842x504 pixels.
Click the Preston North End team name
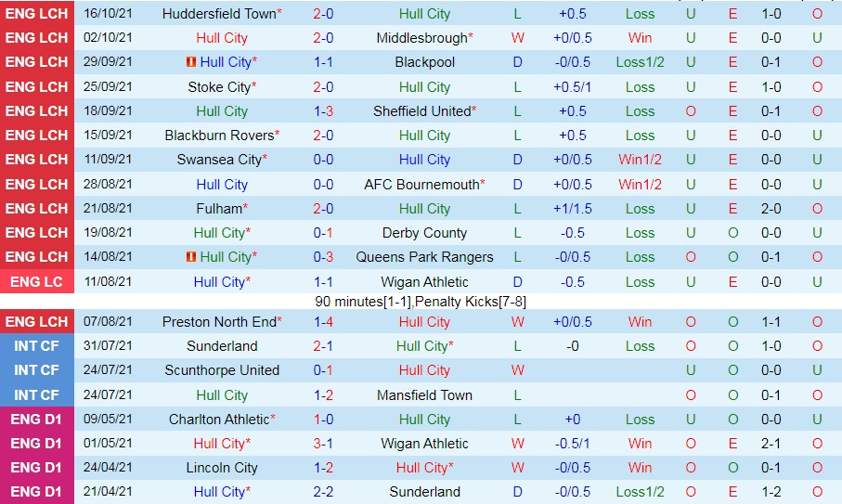click(219, 322)
